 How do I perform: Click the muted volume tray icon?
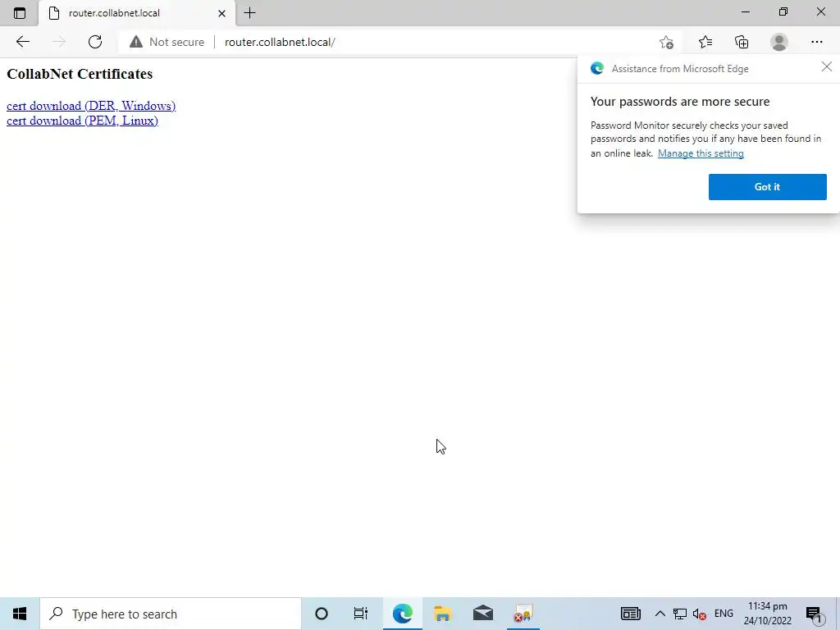699,614
